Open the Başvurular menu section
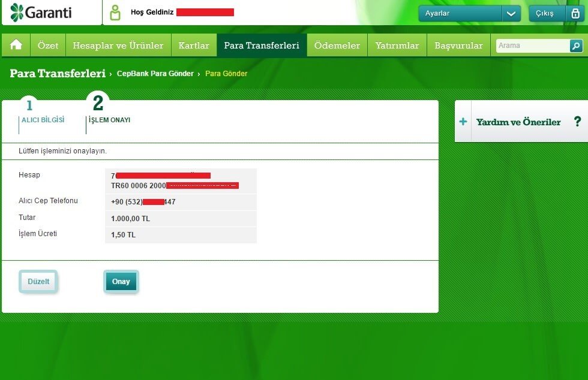The height and width of the screenshot is (380, 588). click(458, 45)
